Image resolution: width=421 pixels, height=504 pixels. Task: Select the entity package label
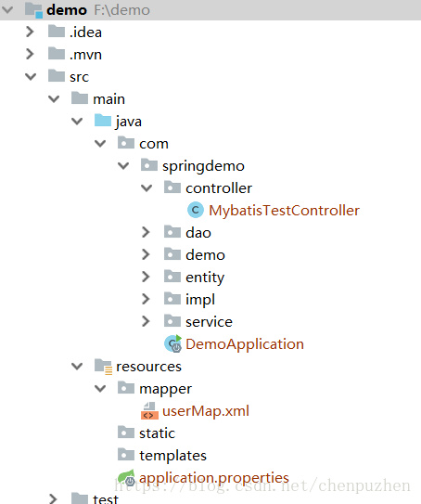coord(205,278)
